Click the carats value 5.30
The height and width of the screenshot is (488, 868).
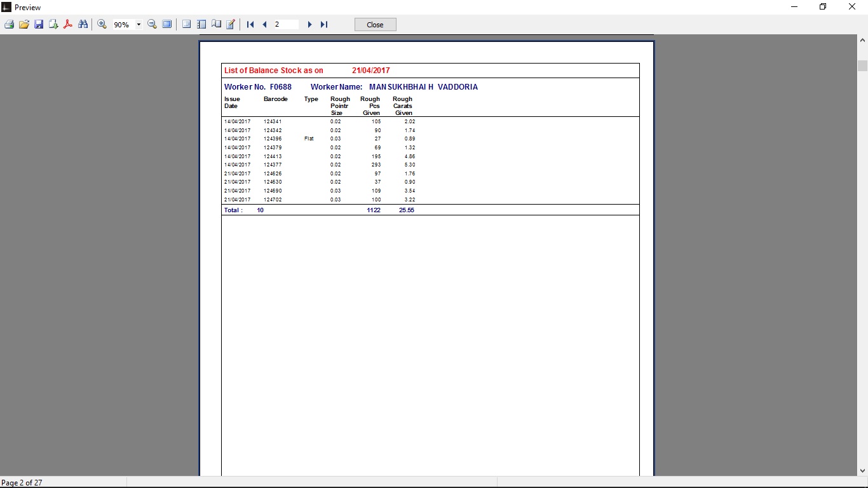tap(410, 165)
